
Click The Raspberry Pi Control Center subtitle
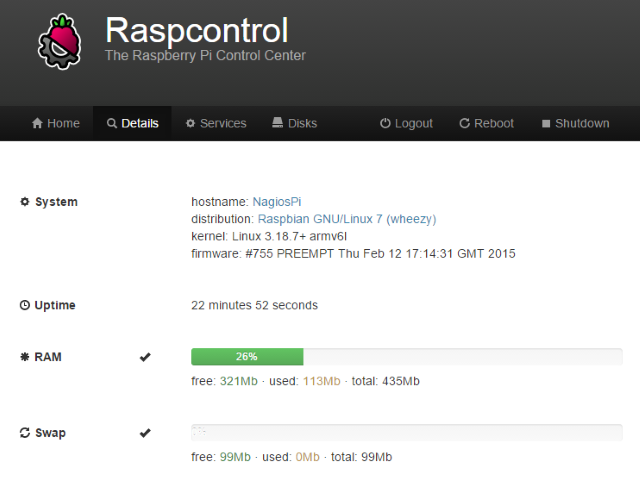coord(205,55)
